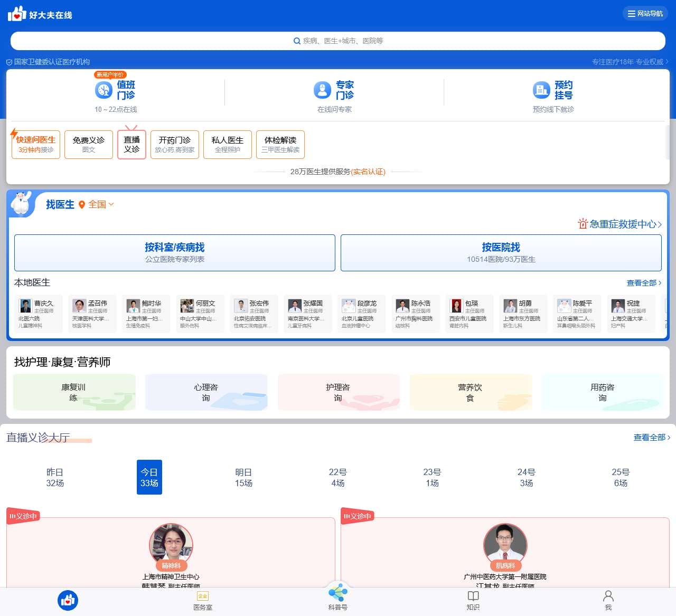The image size is (676, 616).
Task: Open 用药咨询 service card
Action: click(603, 392)
